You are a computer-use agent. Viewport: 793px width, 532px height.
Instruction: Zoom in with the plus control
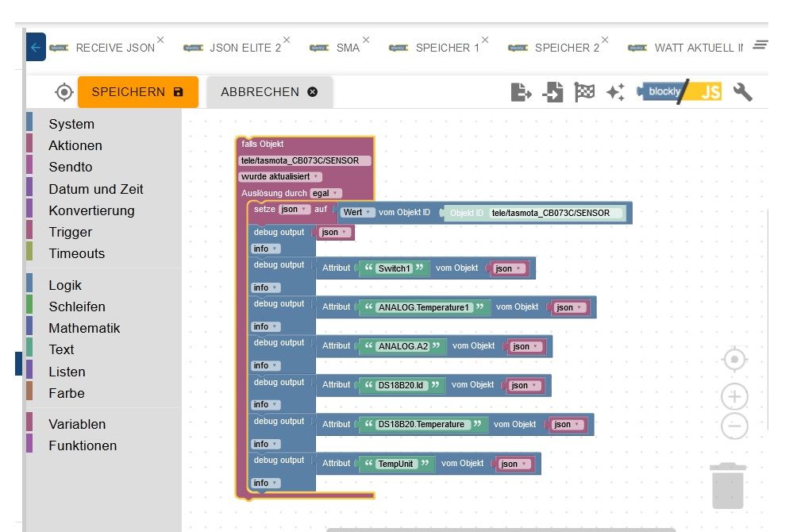734,396
